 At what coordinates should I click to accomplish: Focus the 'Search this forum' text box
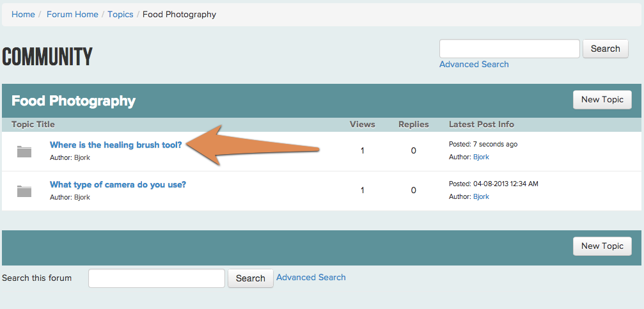coord(157,278)
